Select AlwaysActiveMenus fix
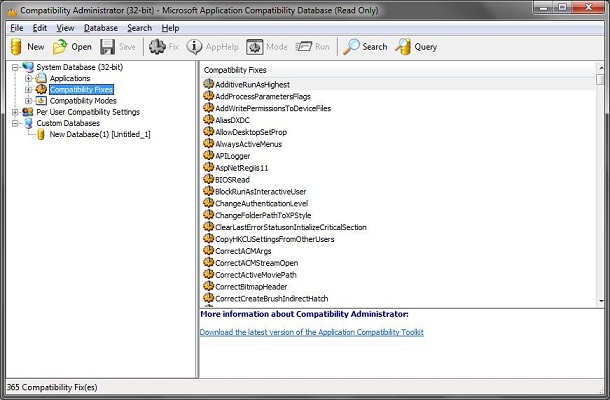 tap(249, 144)
